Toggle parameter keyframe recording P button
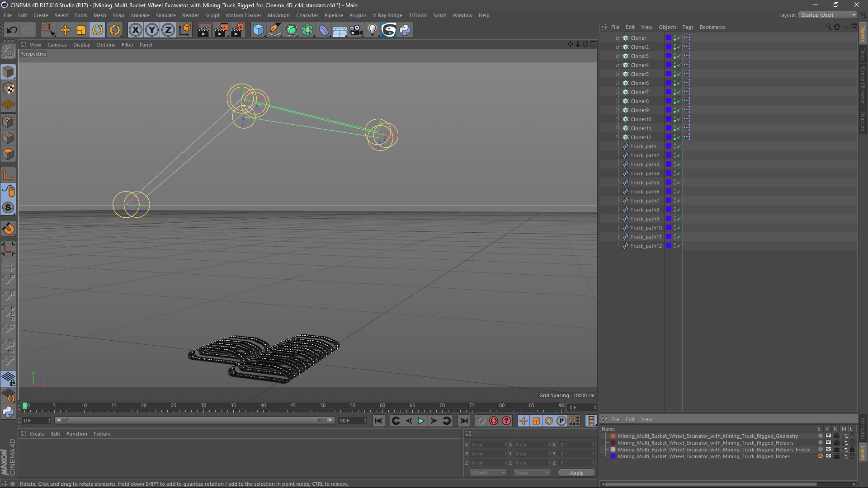 pos(561,421)
